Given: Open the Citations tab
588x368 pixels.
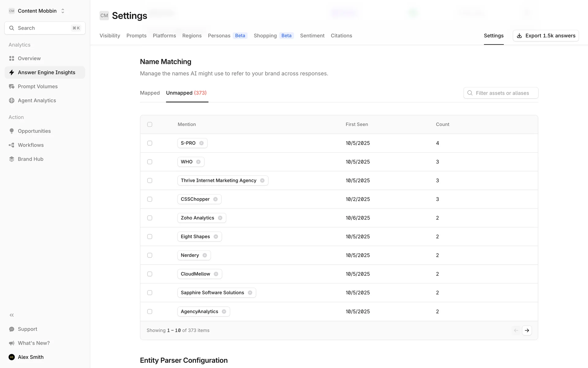Looking at the screenshot, I should (x=341, y=36).
